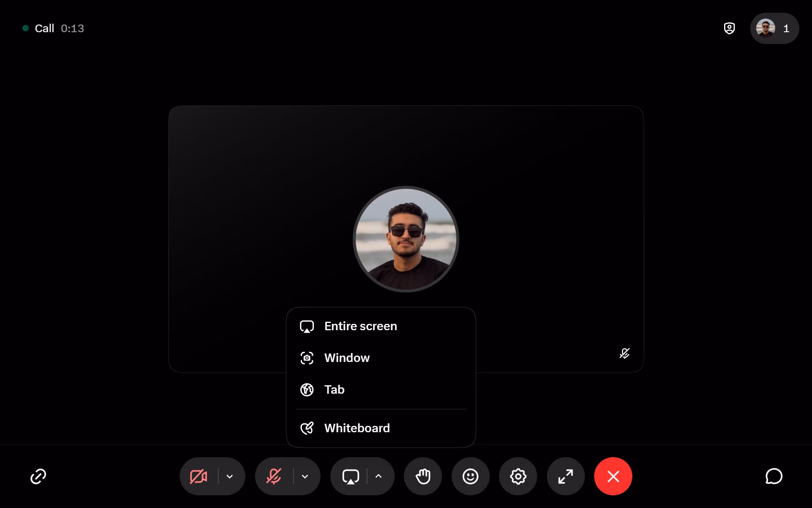Open call settings gear
The image size is (812, 508).
coord(518,476)
